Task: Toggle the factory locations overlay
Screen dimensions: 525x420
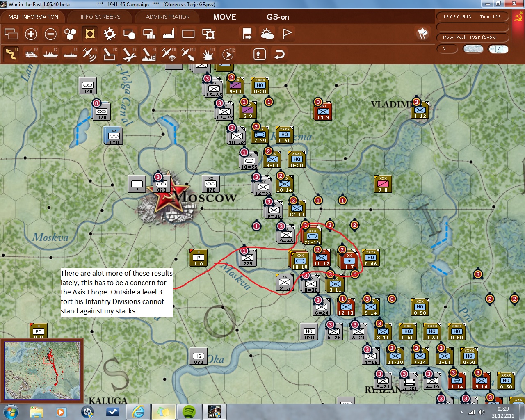Action: (x=169, y=34)
